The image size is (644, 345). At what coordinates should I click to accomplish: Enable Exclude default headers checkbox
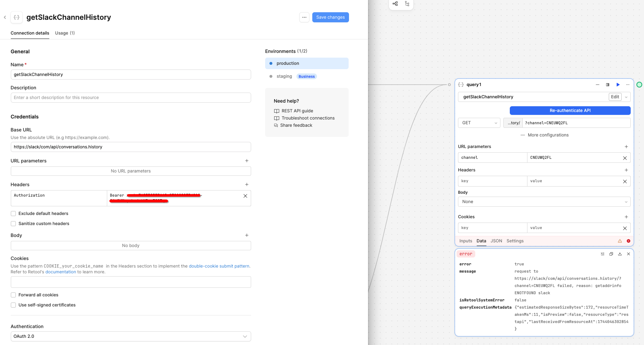click(x=13, y=214)
